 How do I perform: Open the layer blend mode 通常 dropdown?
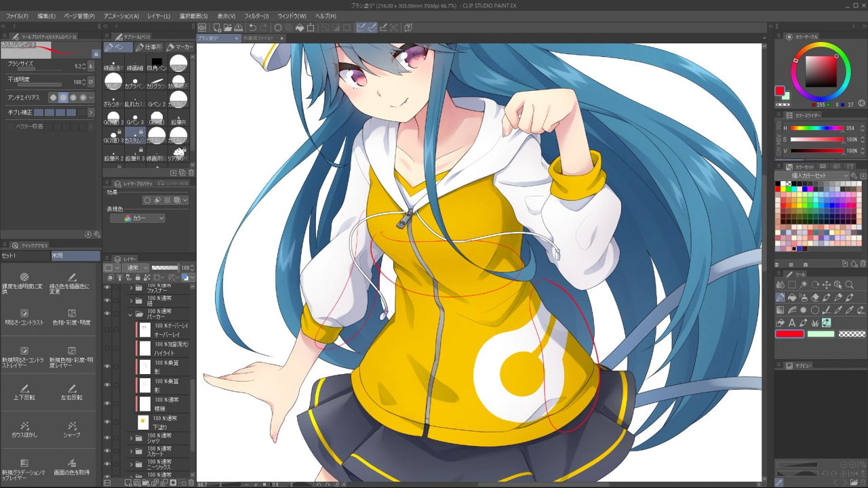(134, 267)
